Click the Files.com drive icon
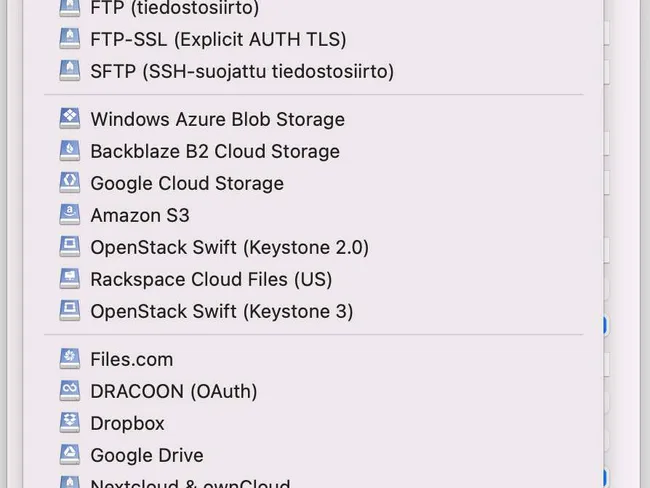Viewport: 650px width, 488px height. tap(70, 359)
